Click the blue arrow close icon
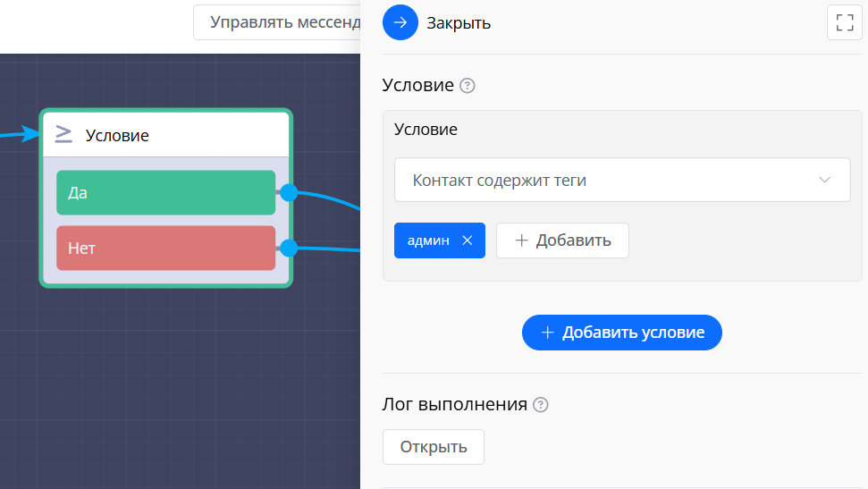 click(x=400, y=22)
